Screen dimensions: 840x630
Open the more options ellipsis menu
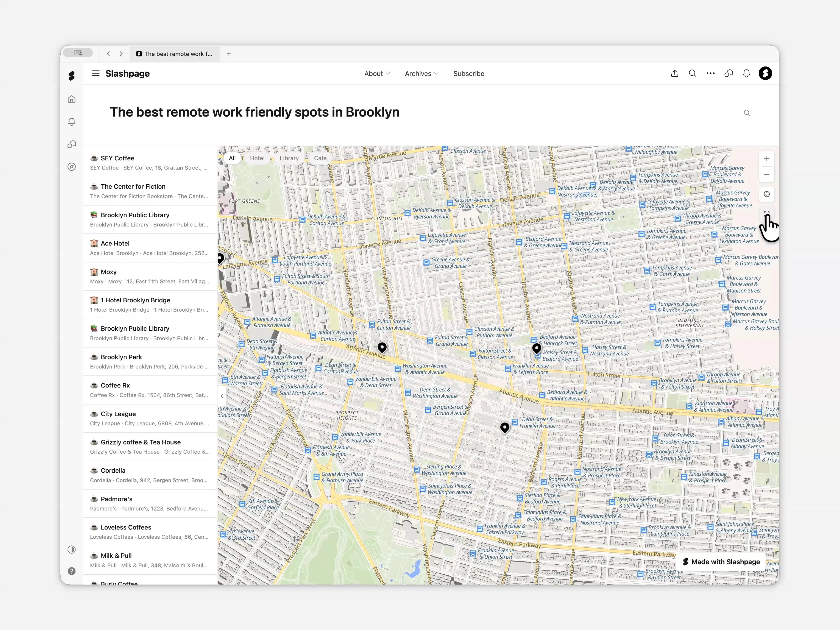click(x=711, y=74)
